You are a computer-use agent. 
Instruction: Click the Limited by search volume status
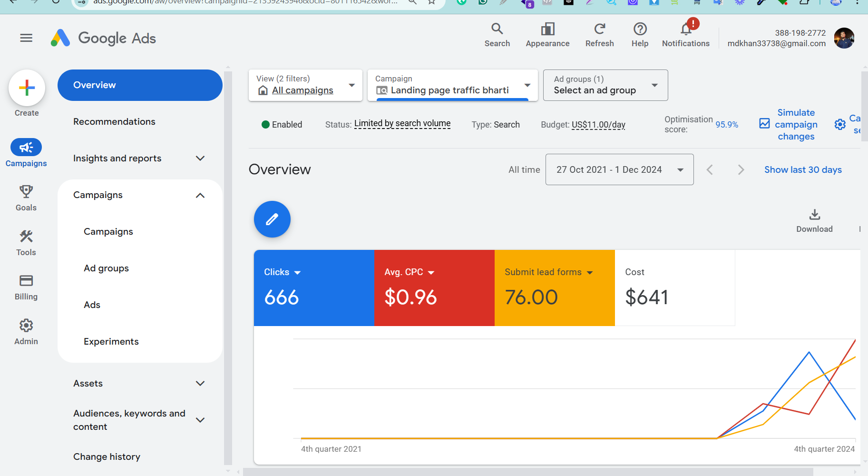[402, 124]
